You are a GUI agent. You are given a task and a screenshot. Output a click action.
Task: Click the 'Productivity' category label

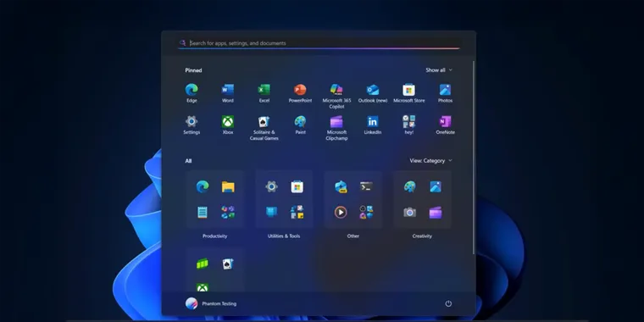(x=214, y=236)
